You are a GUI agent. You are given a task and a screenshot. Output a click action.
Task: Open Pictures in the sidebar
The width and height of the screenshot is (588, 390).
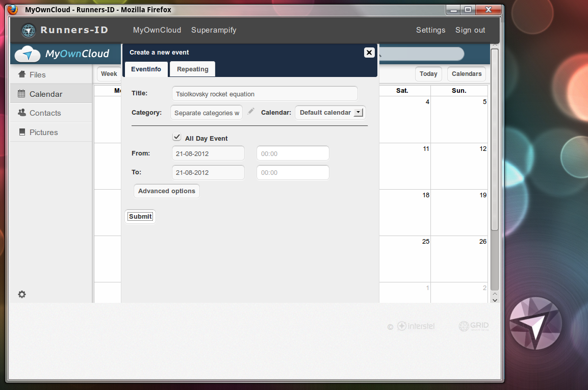tap(51, 133)
